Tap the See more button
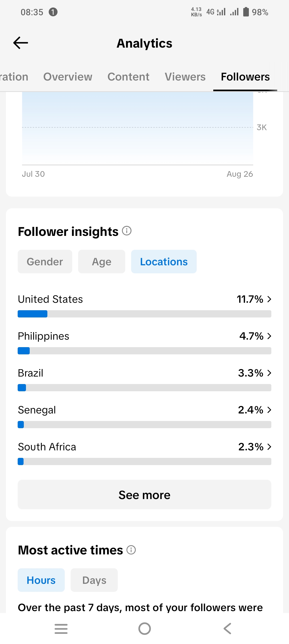289x644 pixels. (x=144, y=494)
